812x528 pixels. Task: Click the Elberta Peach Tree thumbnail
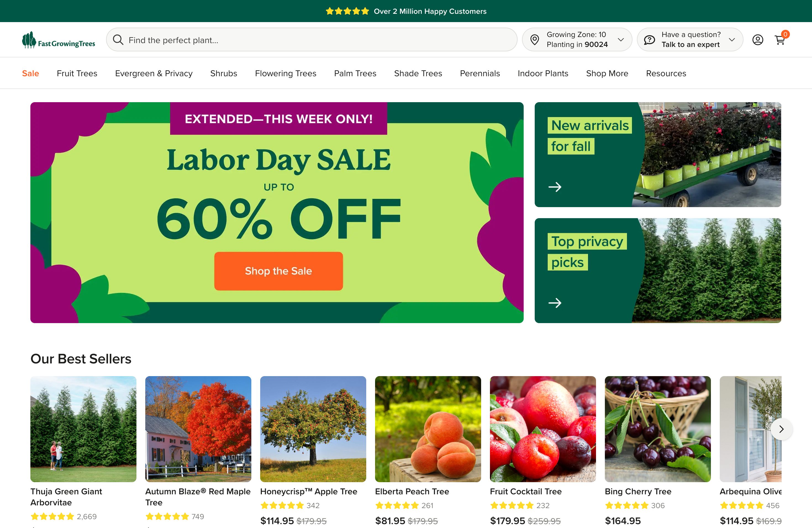428,429
